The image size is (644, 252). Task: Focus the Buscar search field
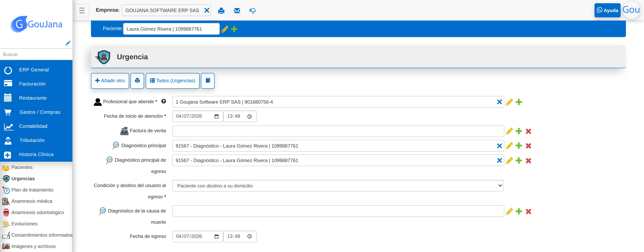(36, 54)
